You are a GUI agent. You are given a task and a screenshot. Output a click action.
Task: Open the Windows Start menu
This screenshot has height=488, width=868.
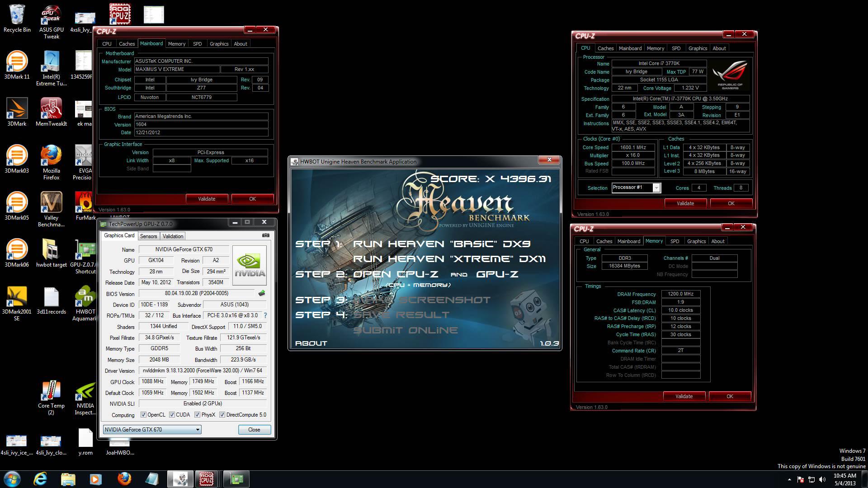pyautogui.click(x=12, y=479)
